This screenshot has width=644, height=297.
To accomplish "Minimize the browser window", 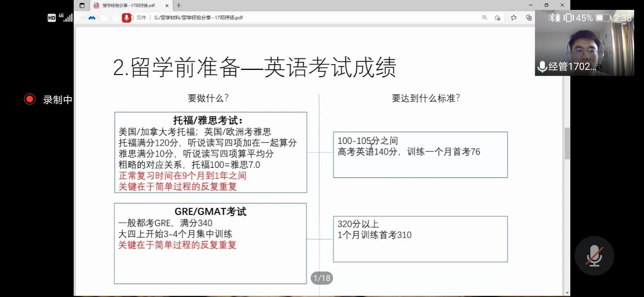I will (530, 5).
